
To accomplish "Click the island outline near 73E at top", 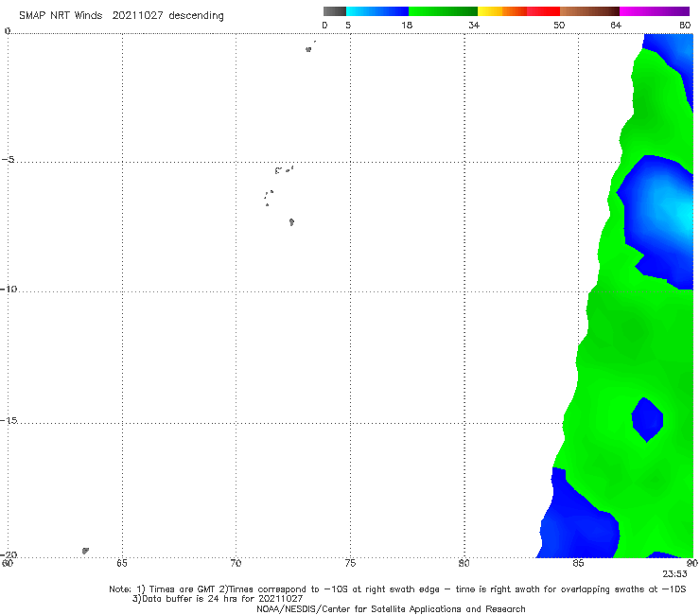I will (x=308, y=49).
